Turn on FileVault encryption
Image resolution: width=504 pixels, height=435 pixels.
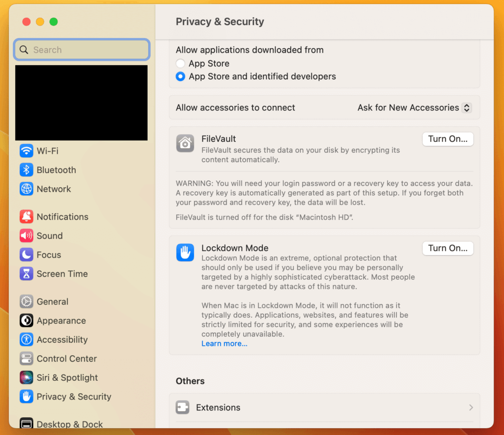(447, 139)
